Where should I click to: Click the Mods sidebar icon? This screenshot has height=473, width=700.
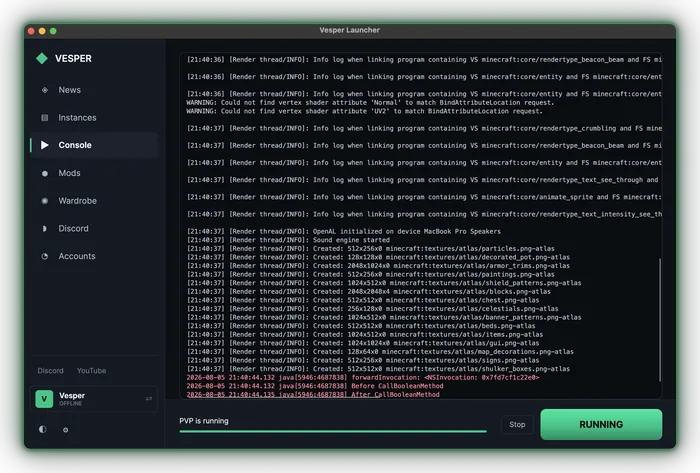click(x=45, y=173)
